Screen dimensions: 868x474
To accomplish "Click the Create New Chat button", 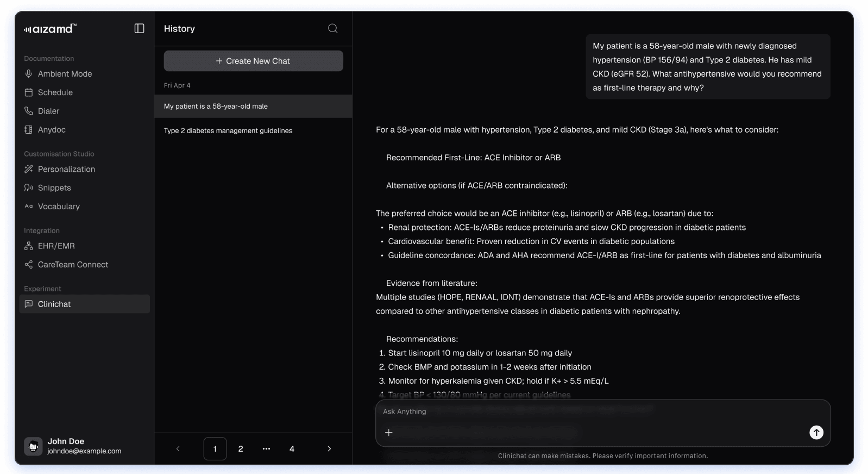I will tap(253, 61).
